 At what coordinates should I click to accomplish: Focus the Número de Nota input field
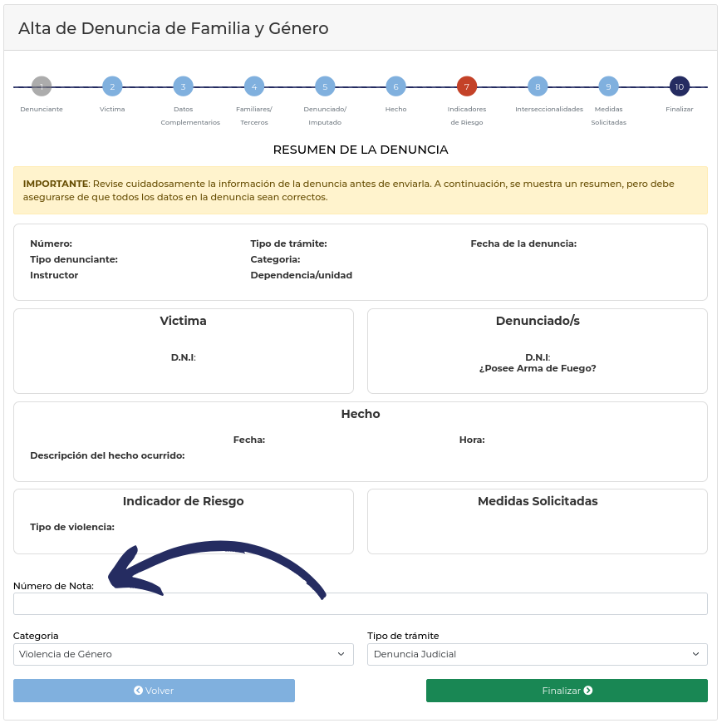click(361, 604)
